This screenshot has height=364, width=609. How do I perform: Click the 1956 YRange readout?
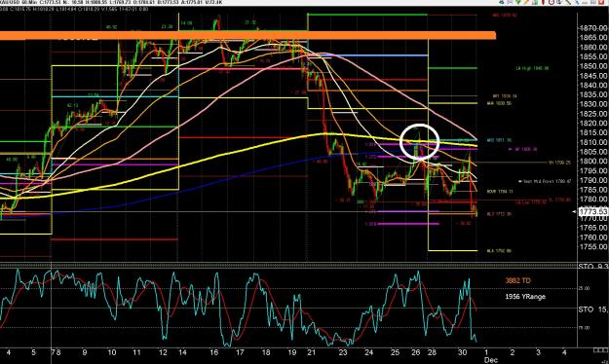pyautogui.click(x=525, y=297)
